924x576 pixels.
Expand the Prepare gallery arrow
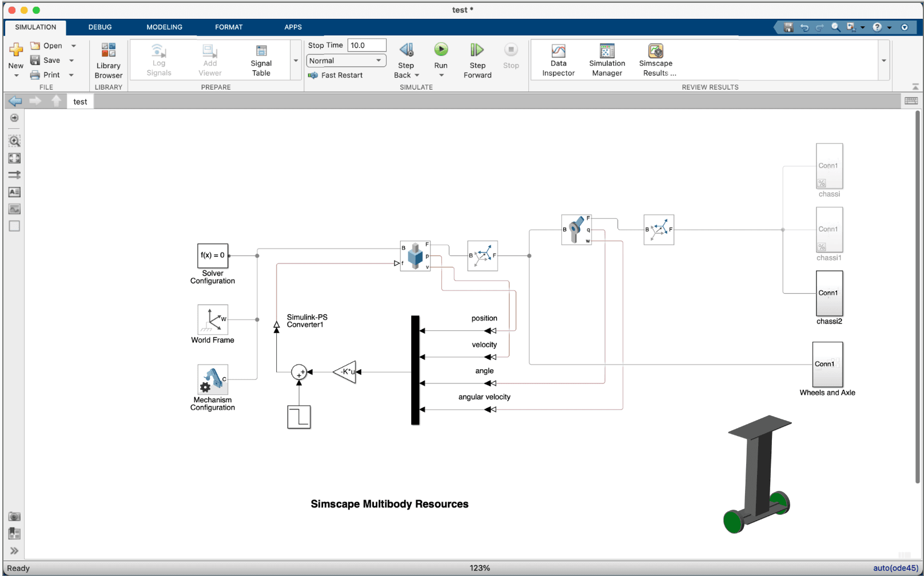point(296,60)
